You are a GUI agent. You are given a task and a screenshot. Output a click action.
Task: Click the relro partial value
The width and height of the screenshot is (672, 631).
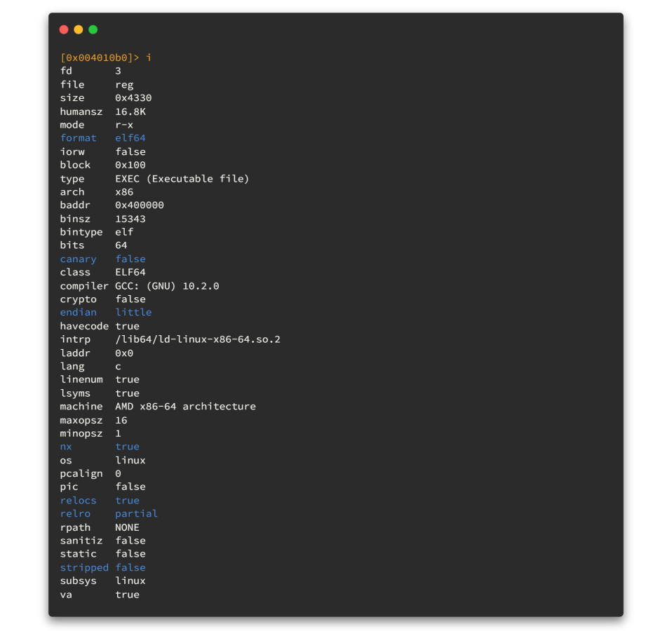tap(136, 514)
